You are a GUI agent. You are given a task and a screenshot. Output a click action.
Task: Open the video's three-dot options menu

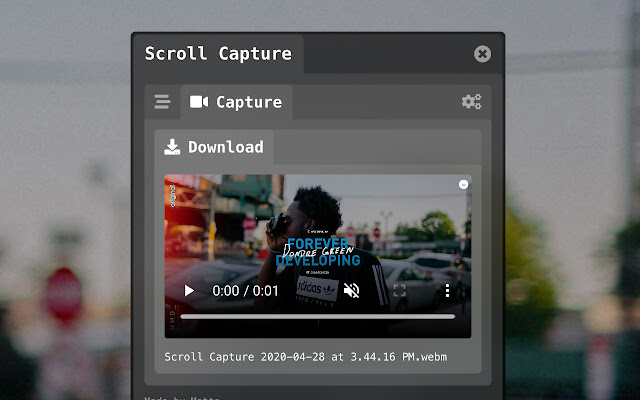(x=447, y=291)
